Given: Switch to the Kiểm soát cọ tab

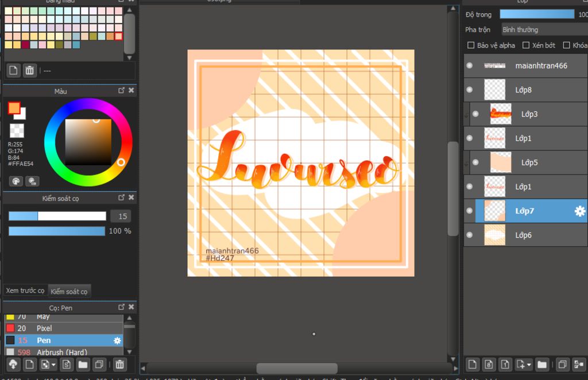Looking at the screenshot, I should tap(69, 291).
